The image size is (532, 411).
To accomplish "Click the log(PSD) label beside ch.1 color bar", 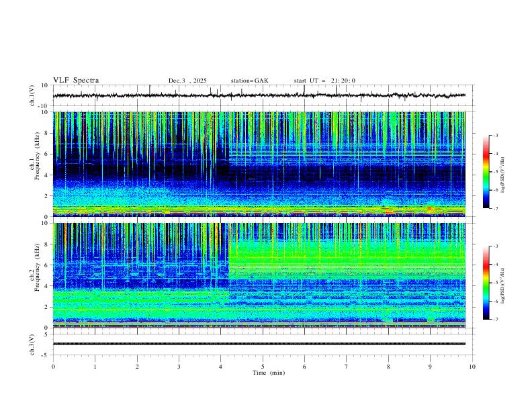I will click(503, 175).
